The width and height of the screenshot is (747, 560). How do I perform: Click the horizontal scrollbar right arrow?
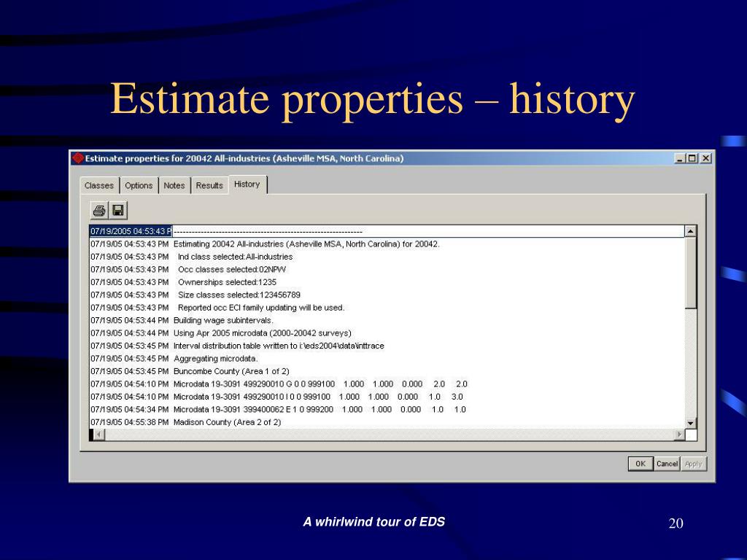680,435
